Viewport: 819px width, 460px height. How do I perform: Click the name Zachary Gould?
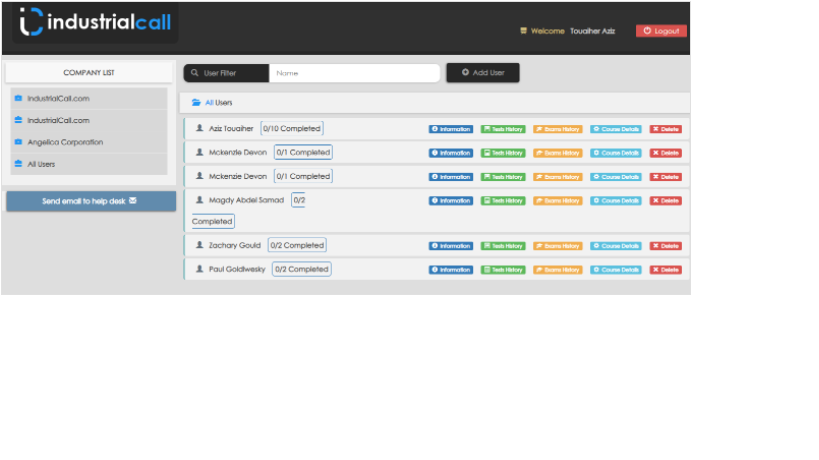[235, 245]
